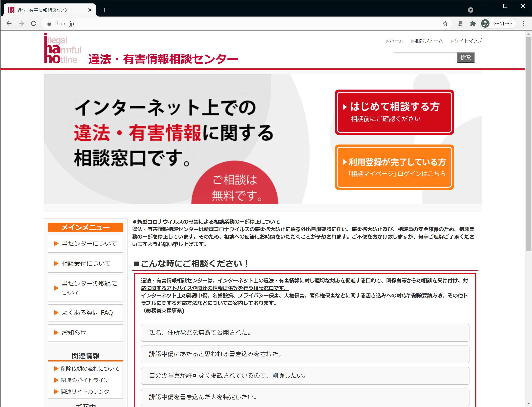The image size is (532, 407).
Task: Click the tab search dropdown arrow
Action: click(470, 10)
